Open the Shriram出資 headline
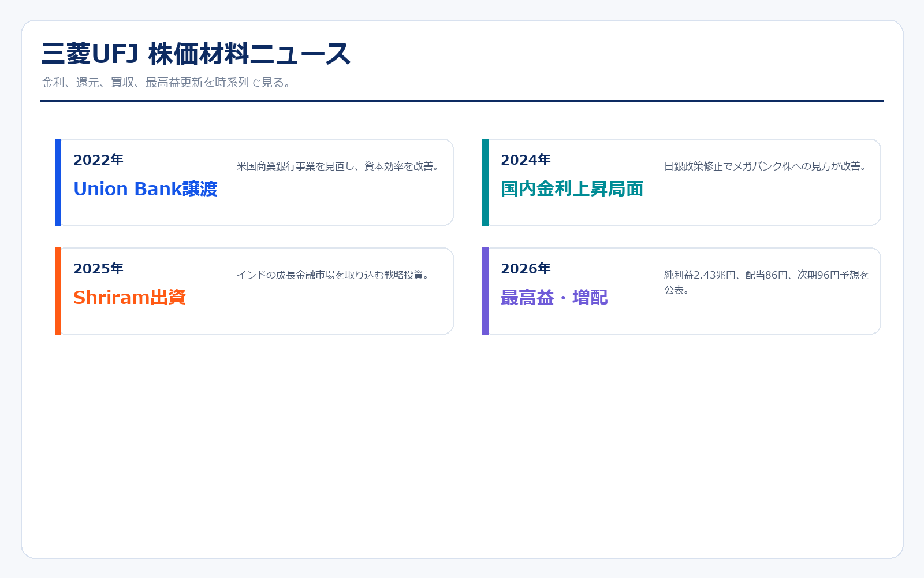Viewport: 924px width, 578px height. tap(129, 297)
